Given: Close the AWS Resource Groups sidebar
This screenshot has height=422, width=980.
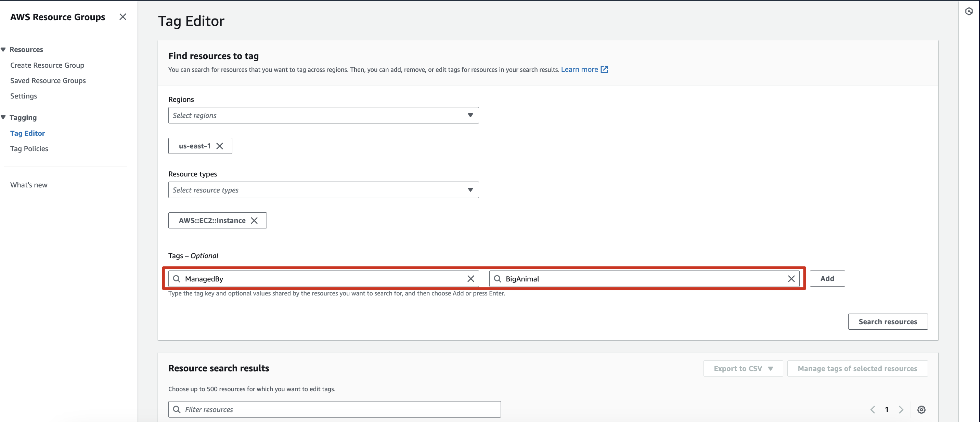Looking at the screenshot, I should point(122,17).
